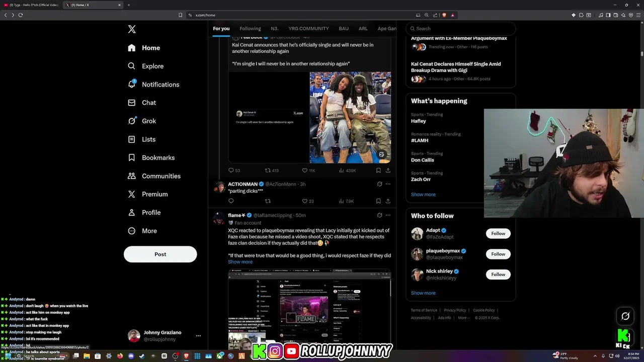The width and height of the screenshot is (644, 362).
Task: Open the Brave main hamburger menu
Action: pos(639,15)
